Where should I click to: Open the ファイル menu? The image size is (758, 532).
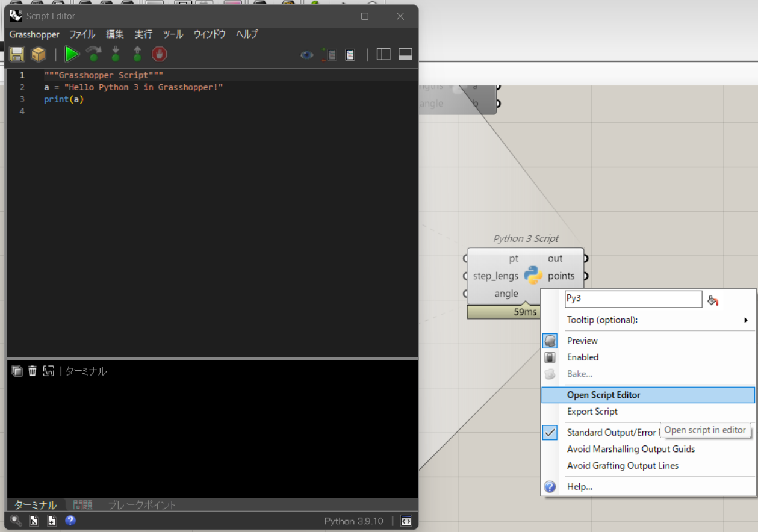82,34
